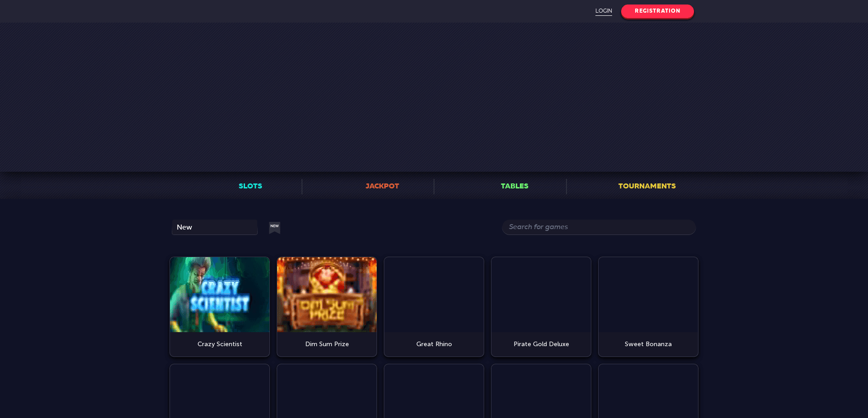Open the Crazy Scientist game thumbnail
This screenshot has height=418, width=868.
219,294
